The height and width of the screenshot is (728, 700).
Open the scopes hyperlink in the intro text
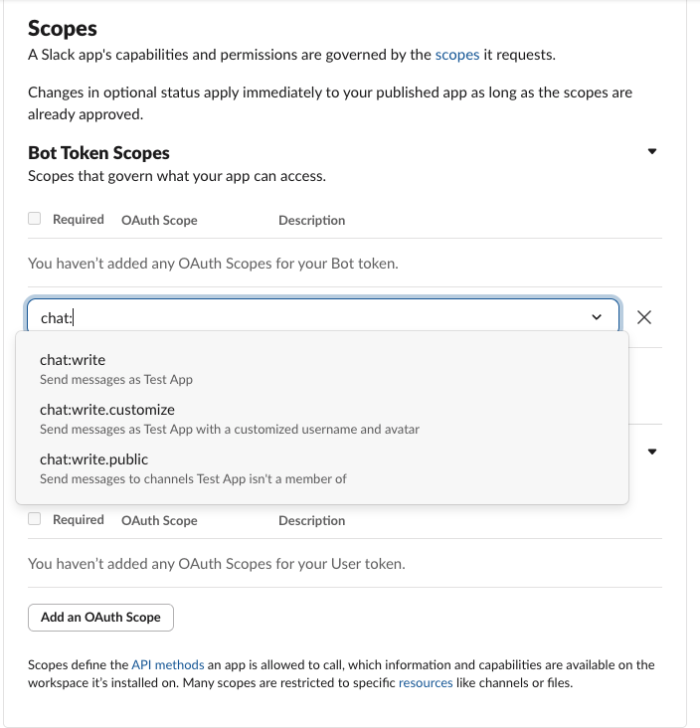(x=457, y=56)
